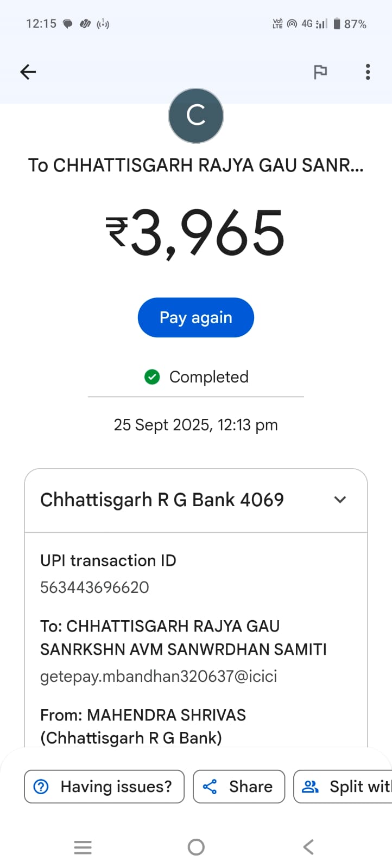Tap the flag report icon
The width and height of the screenshot is (392, 868).
(320, 72)
